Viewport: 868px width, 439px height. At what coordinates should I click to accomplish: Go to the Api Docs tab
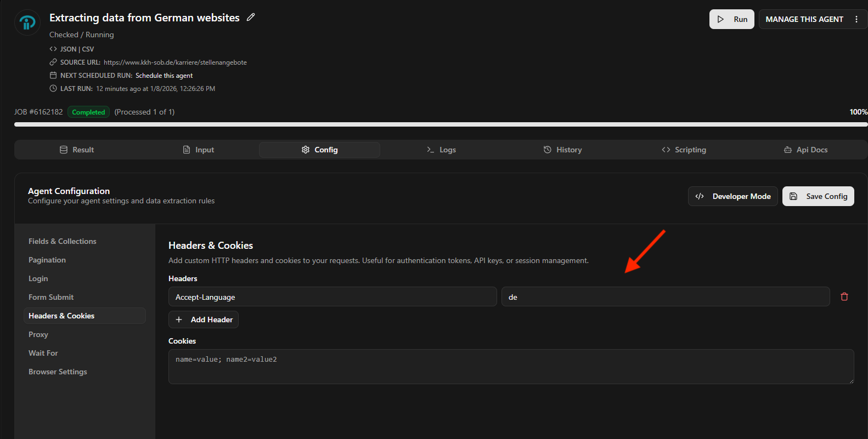pyautogui.click(x=805, y=150)
